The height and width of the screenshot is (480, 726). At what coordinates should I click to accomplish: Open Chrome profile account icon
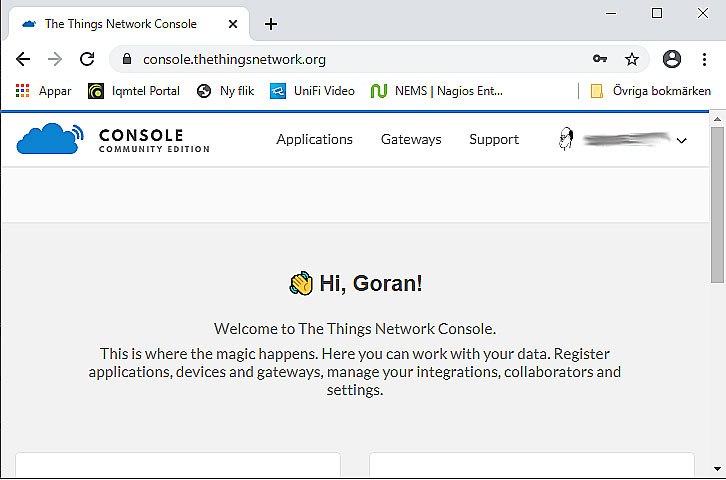[x=672, y=59]
